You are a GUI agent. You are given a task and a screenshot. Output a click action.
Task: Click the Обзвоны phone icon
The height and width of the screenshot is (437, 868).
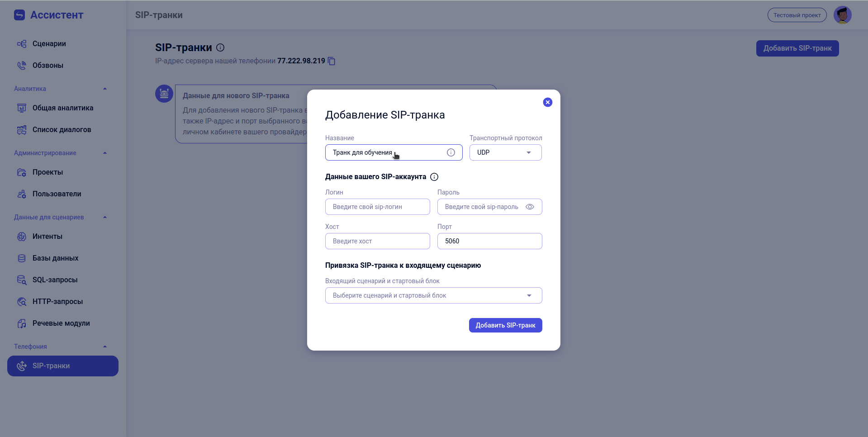pos(22,66)
